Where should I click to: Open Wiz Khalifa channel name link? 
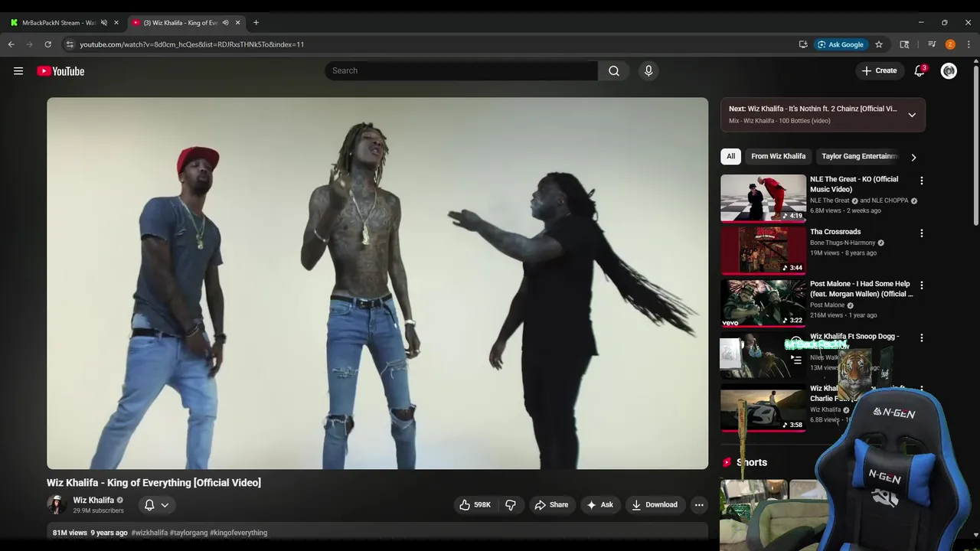(93, 500)
